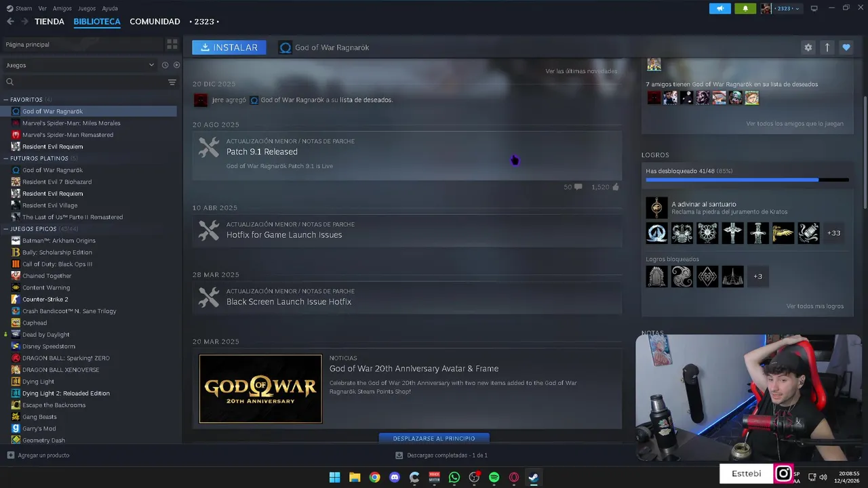
Task: Open Hotfix for Game Launch Issues entry
Action: (x=407, y=230)
